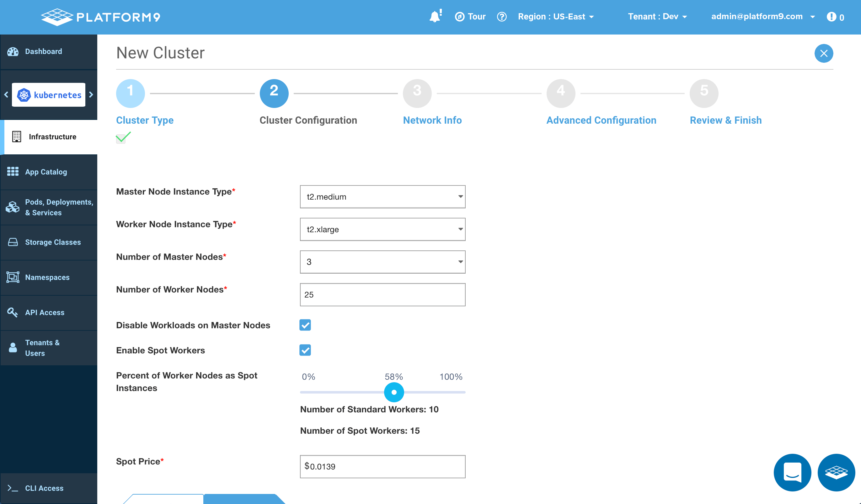Screen dimensions: 861x504
Task: Jump to step 5 circle
Action: tap(704, 93)
